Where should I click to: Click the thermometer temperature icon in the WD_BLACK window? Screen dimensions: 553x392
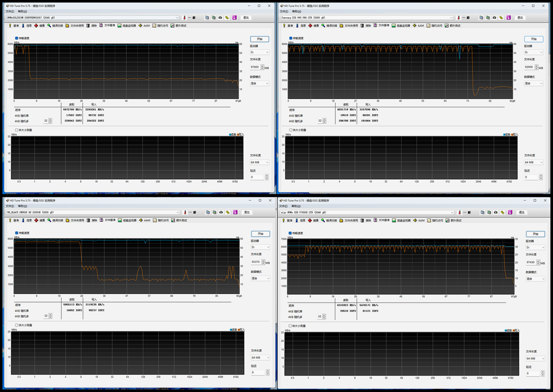(x=185, y=212)
